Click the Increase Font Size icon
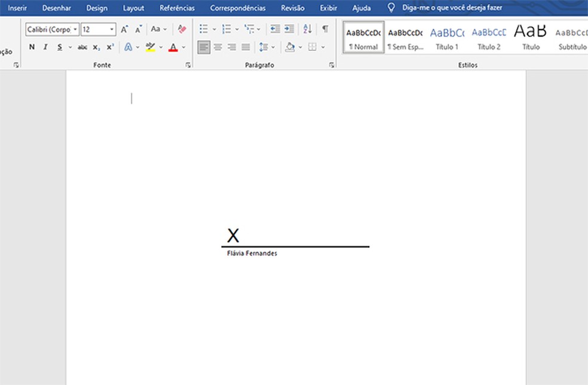This screenshot has height=385, width=588. click(124, 28)
